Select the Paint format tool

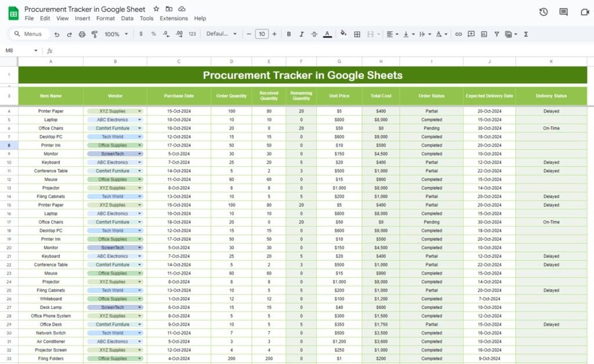[95, 34]
